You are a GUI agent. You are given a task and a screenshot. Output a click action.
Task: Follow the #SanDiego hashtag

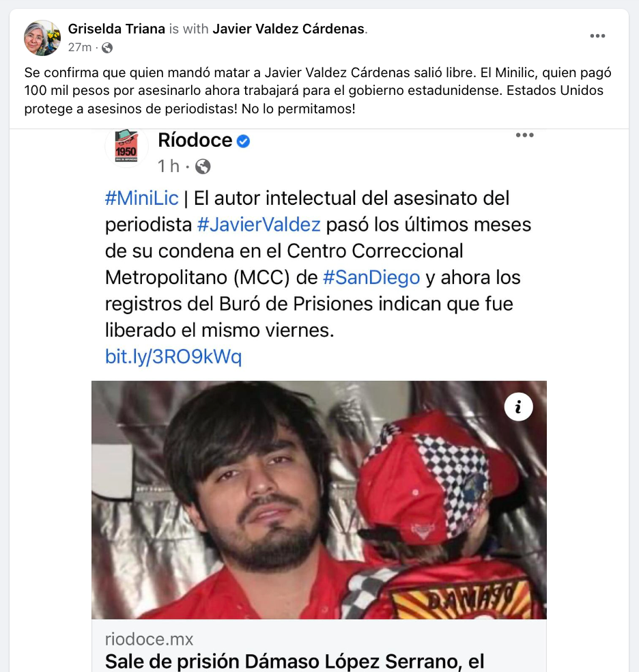(x=371, y=277)
